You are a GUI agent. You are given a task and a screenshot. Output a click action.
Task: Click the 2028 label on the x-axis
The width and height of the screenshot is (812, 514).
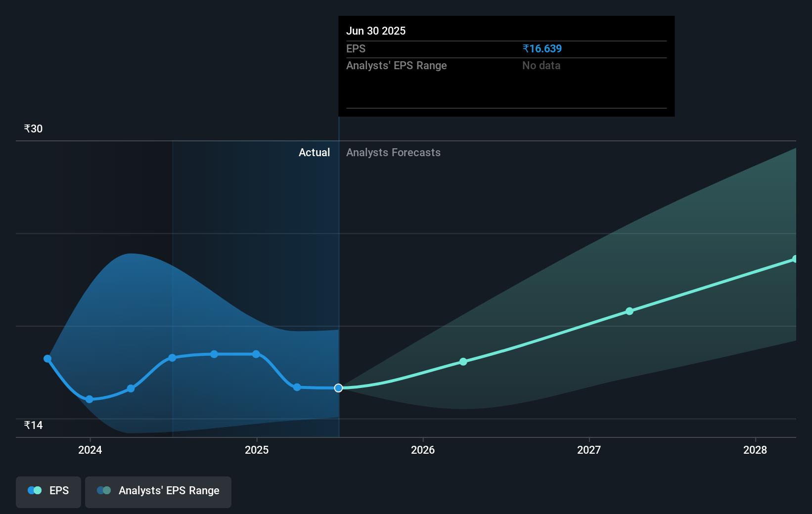point(755,450)
